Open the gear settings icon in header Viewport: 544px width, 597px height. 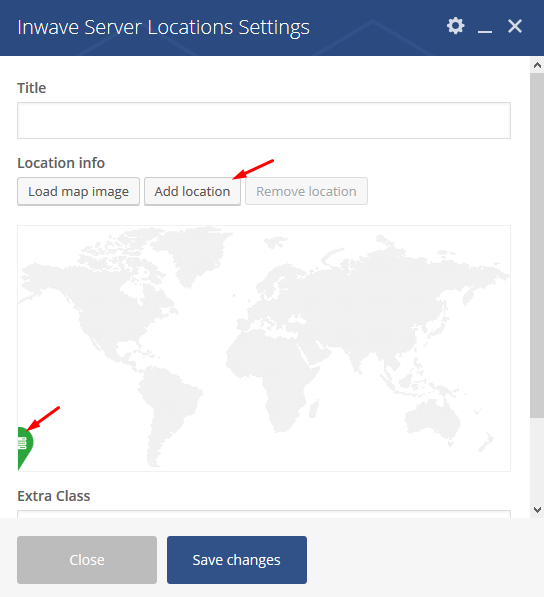coord(455,26)
